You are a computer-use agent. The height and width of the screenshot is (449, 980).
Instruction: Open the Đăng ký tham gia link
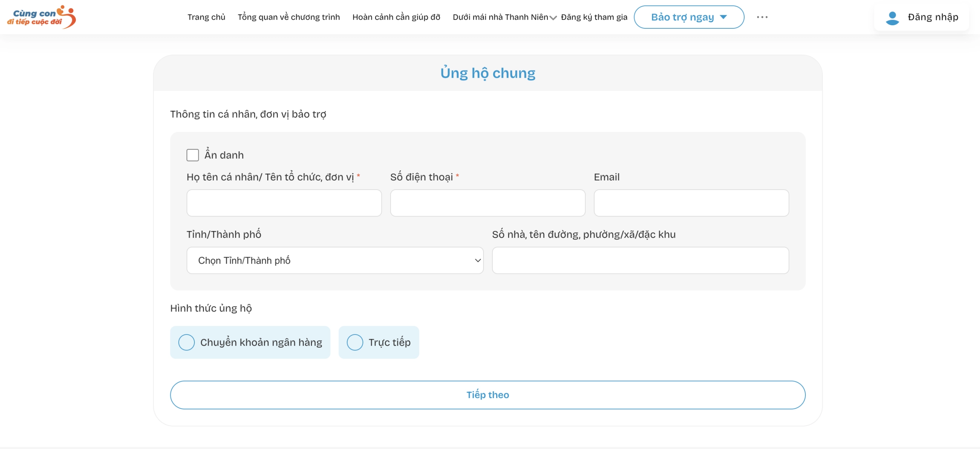point(594,17)
